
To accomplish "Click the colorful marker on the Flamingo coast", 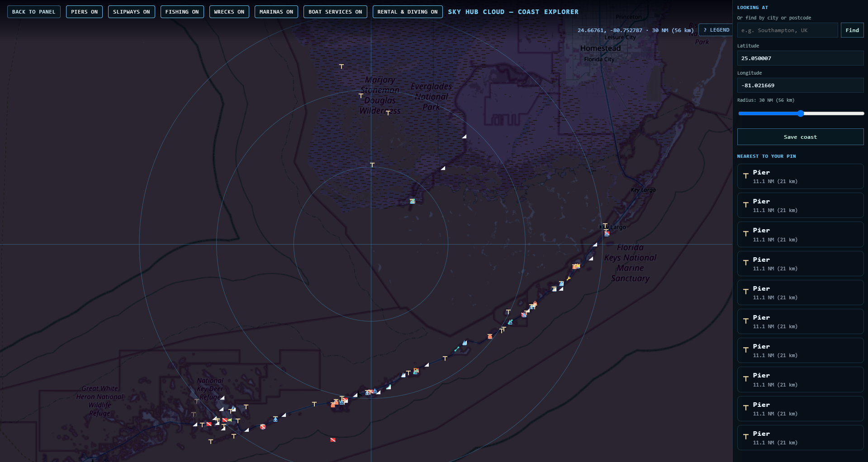I will click(x=412, y=201).
